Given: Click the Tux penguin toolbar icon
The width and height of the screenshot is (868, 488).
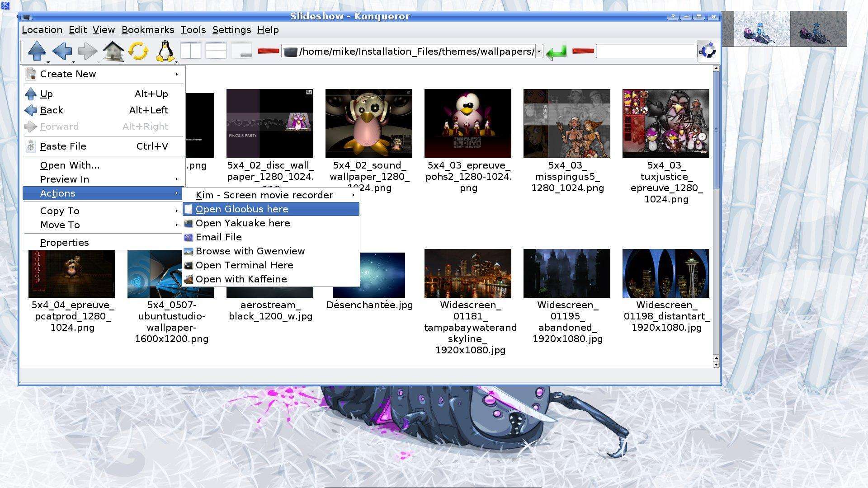Looking at the screenshot, I should coord(165,51).
